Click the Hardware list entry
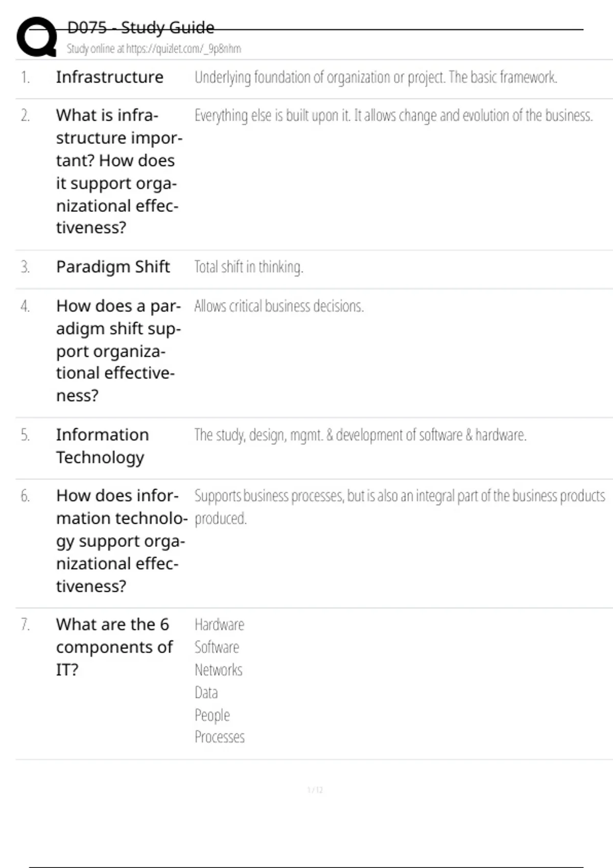The image size is (613, 868). 220,624
